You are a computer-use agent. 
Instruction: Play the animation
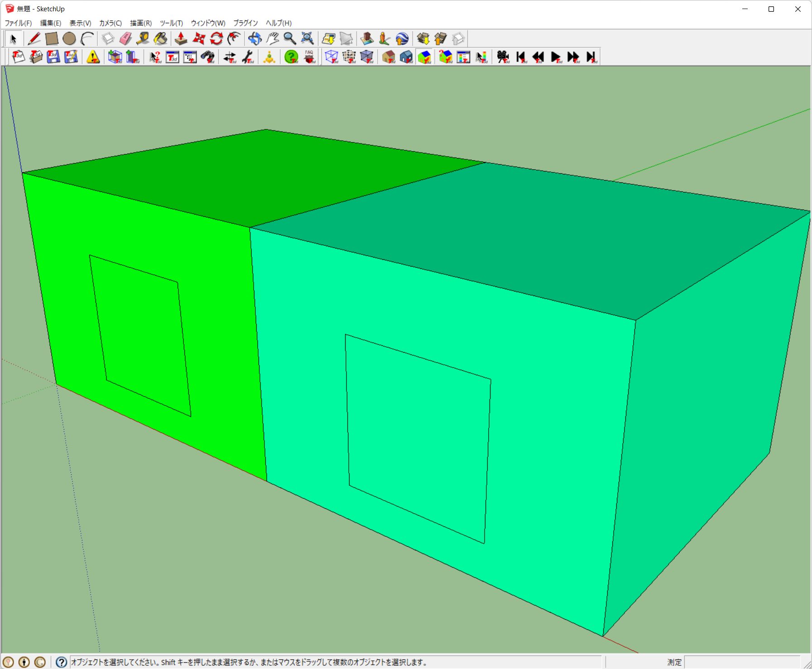(x=556, y=57)
